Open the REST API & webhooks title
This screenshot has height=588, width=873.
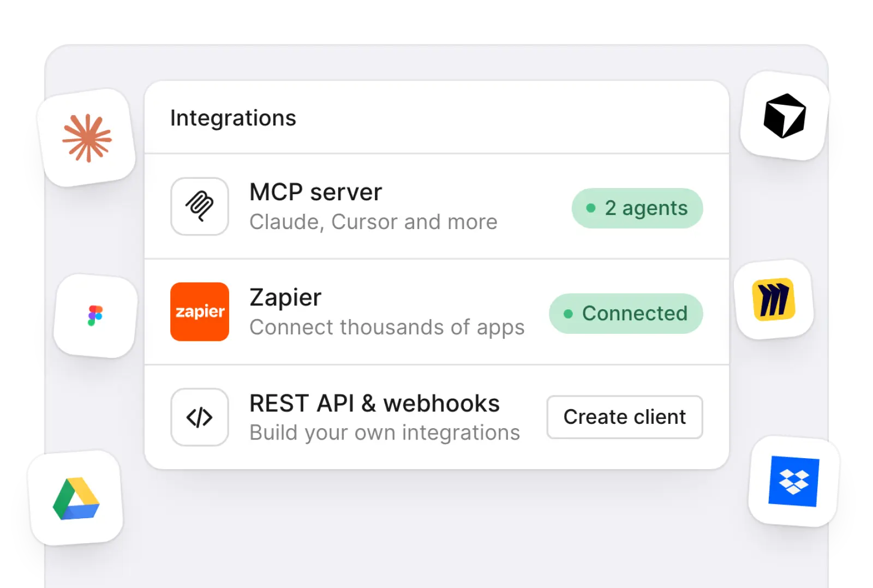tap(374, 404)
